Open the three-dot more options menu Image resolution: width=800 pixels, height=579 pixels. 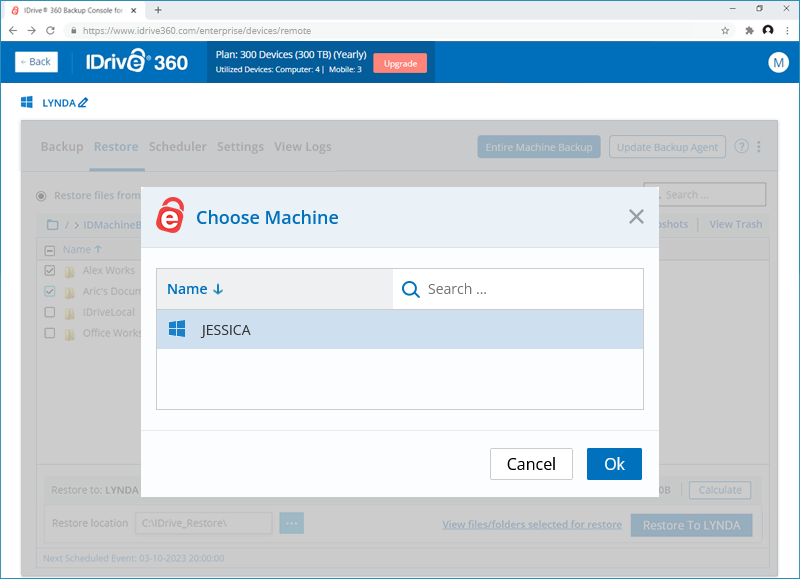pyautogui.click(x=759, y=147)
